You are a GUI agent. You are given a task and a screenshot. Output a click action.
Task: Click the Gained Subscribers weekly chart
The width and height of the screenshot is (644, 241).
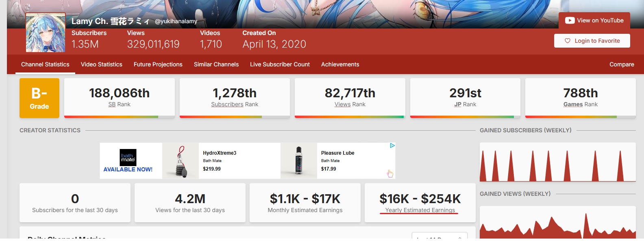click(558, 162)
